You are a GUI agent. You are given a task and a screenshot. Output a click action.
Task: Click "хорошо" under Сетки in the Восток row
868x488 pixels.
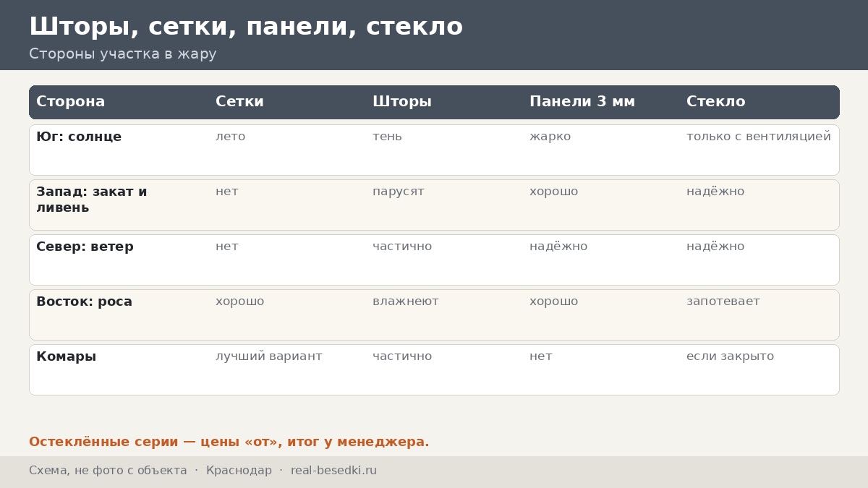240,301
